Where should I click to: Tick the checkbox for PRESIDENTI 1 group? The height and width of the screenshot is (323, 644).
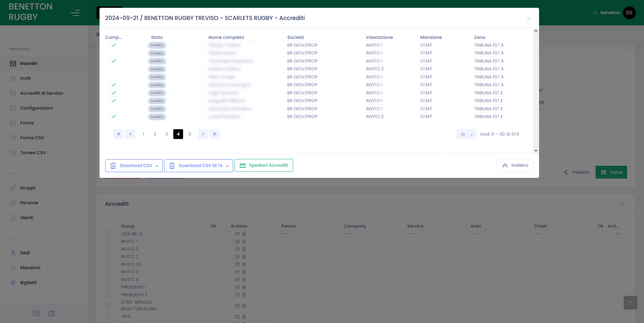(x=108, y=287)
